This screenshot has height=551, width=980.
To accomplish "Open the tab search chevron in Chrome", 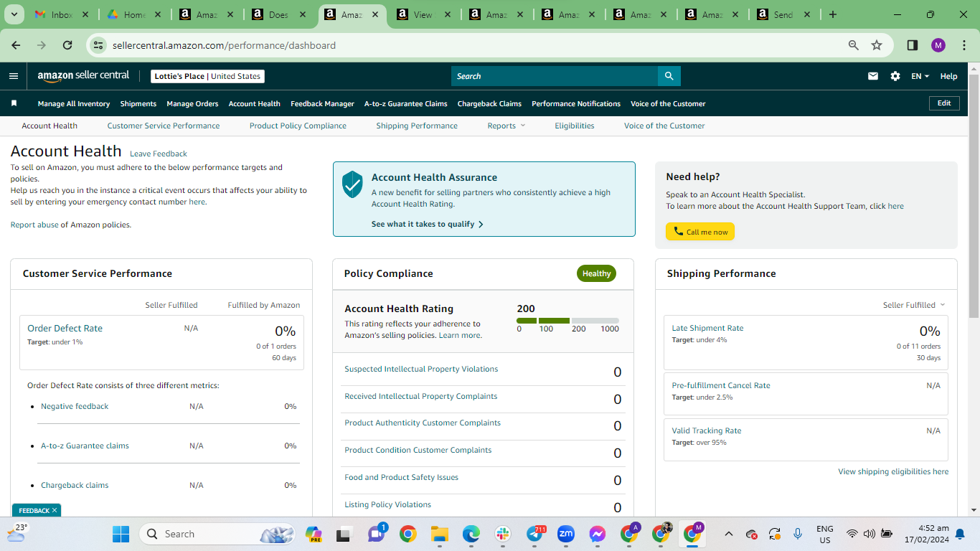I will tap(14, 14).
